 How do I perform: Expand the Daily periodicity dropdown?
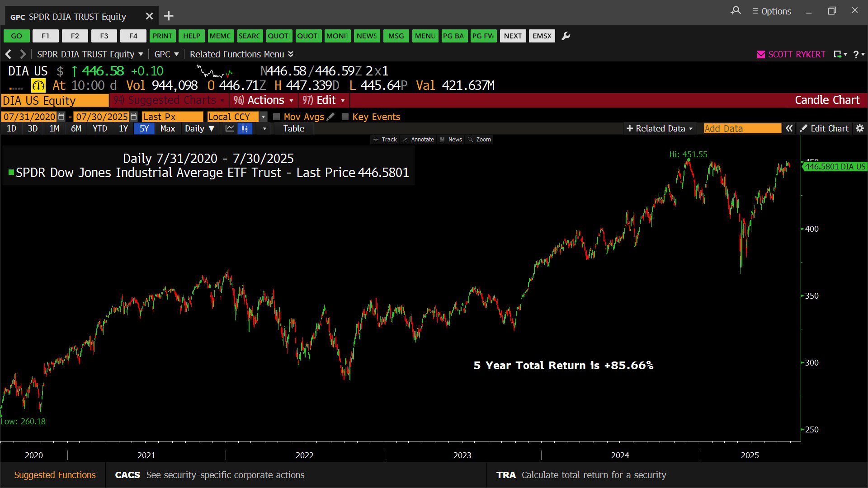pos(199,129)
